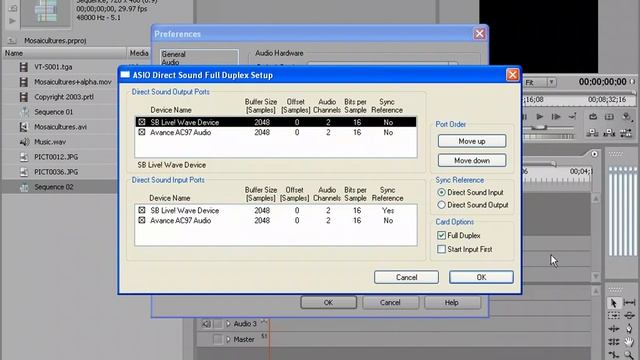Click Cancel in Preferences window
Viewport: 640px width, 360px height.
(390, 302)
